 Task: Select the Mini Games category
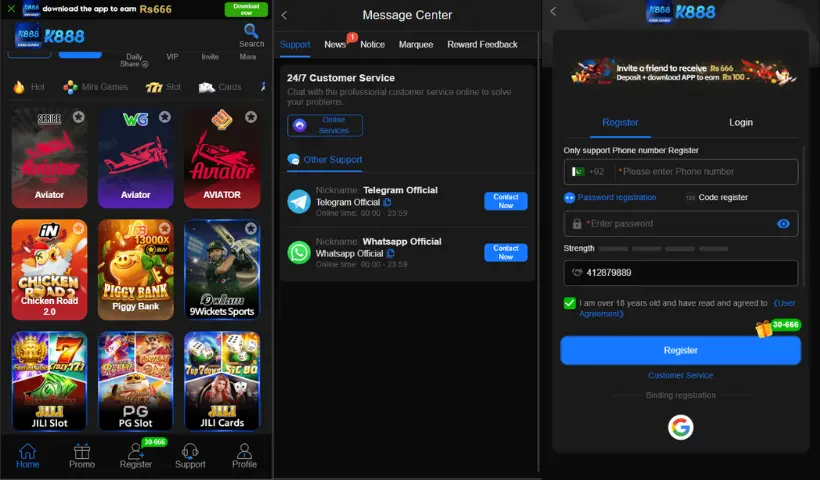[95, 87]
